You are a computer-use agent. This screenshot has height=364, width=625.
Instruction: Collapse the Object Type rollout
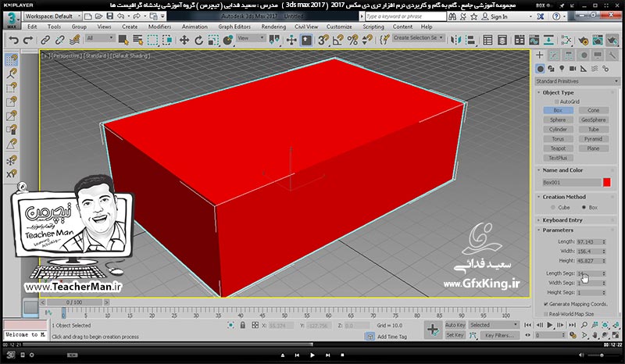[x=558, y=92]
